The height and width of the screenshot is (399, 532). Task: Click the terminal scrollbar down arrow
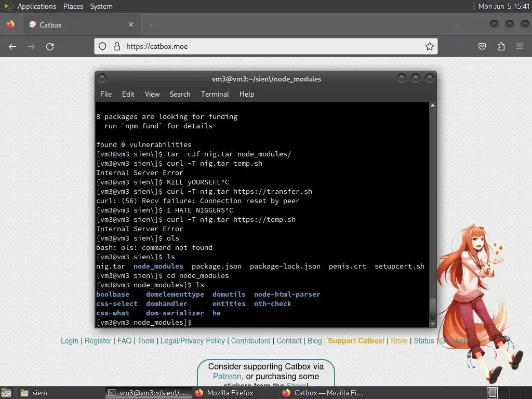(433, 324)
